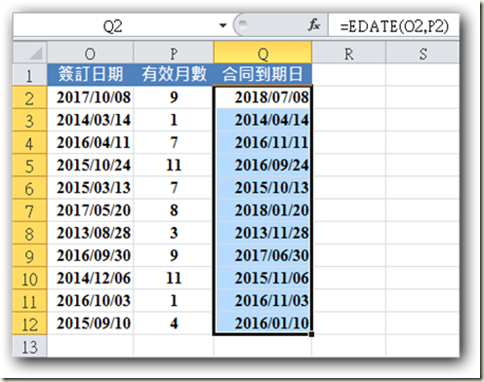Click result cell 2013/11/28

[x=263, y=233]
